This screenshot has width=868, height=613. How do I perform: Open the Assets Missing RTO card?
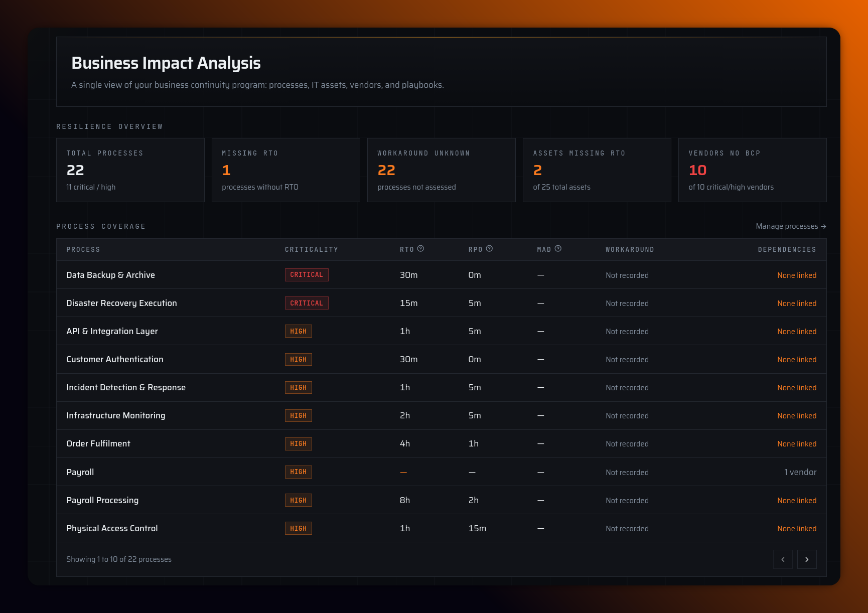[x=597, y=170]
